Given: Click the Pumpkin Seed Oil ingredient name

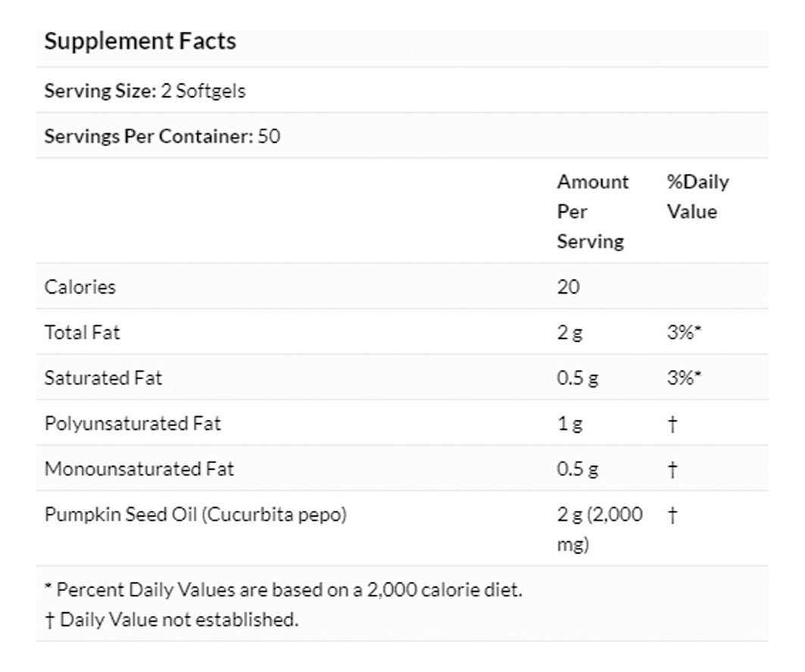Looking at the screenshot, I should (195, 515).
